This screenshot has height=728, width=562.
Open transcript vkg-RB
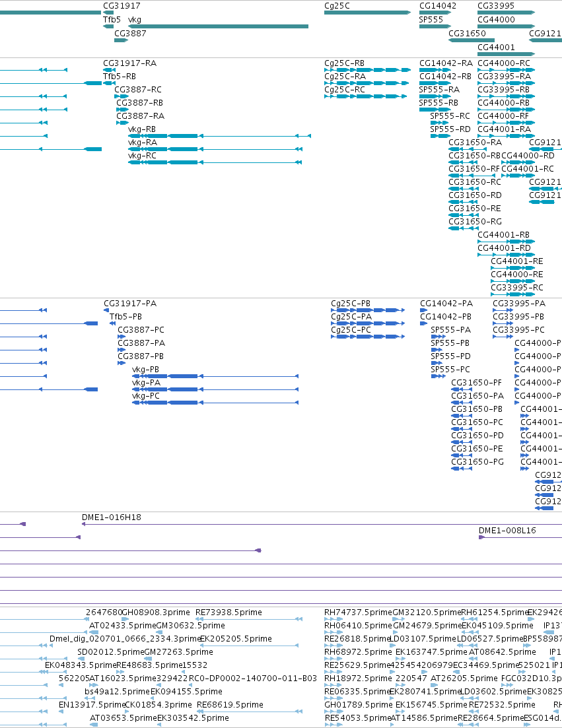pos(142,129)
